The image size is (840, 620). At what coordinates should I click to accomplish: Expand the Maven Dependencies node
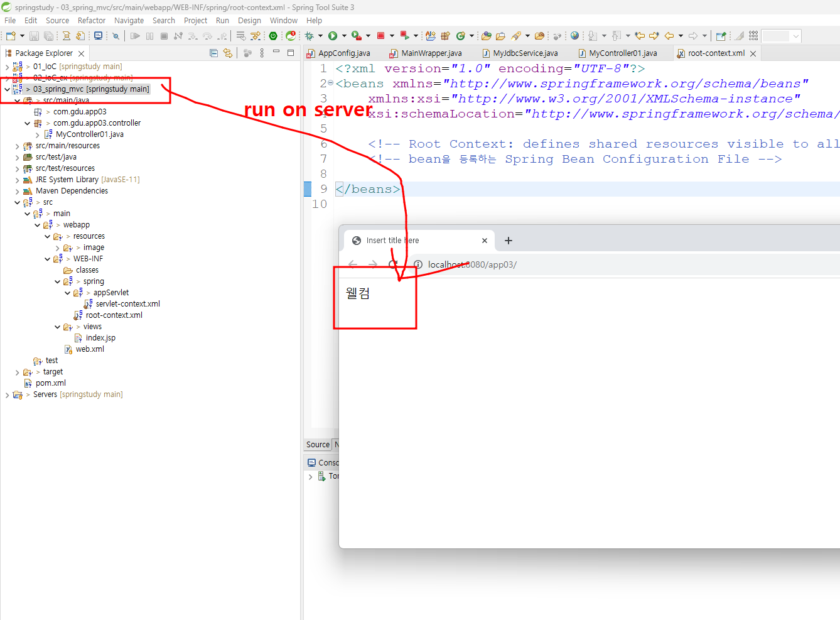coord(17,191)
